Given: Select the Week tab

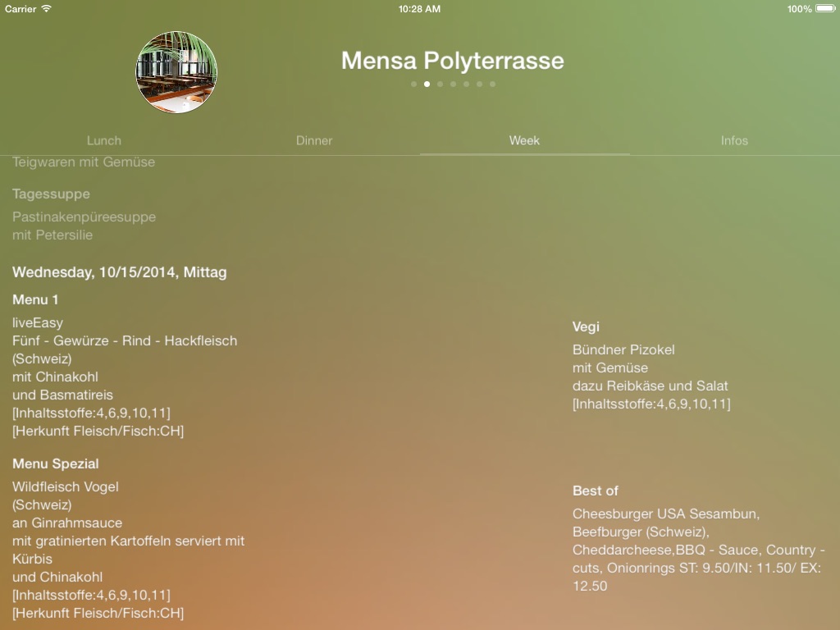Looking at the screenshot, I should (524, 140).
